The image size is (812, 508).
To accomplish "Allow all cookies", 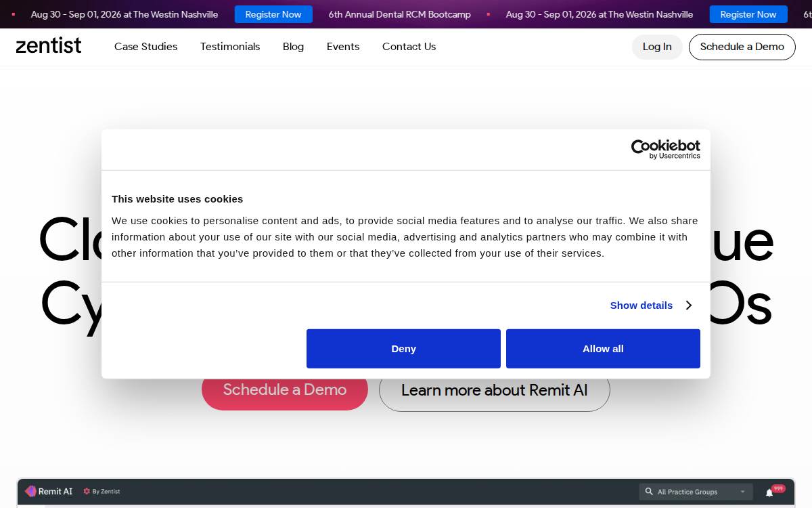I will coord(603,349).
